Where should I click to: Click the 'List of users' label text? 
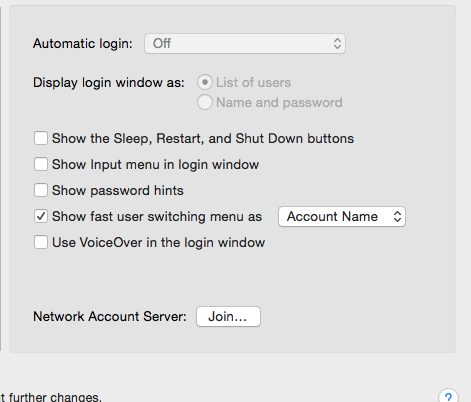click(x=253, y=82)
